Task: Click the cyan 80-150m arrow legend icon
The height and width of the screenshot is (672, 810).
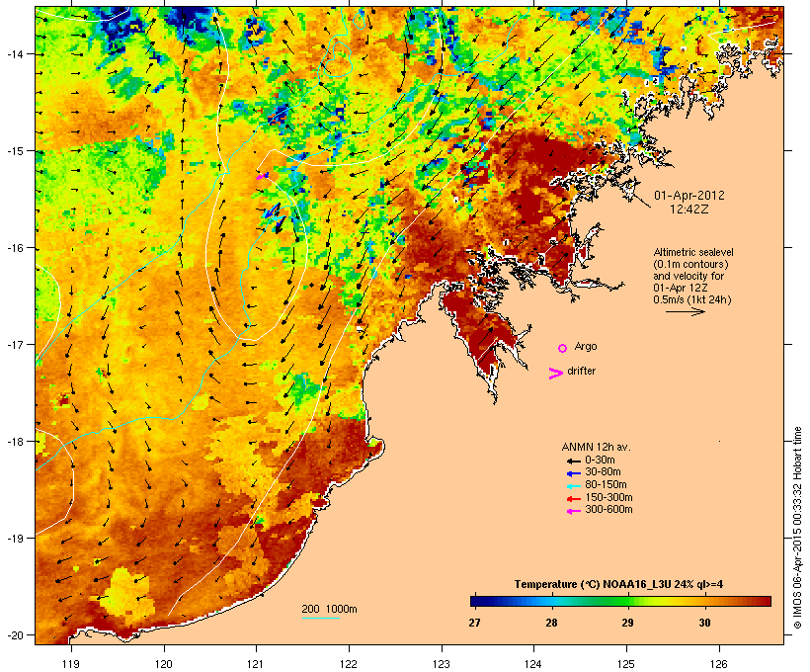Action: pyautogui.click(x=573, y=486)
